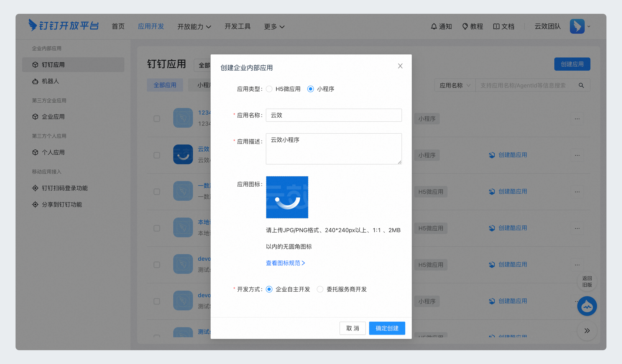This screenshot has height=364, width=622.
Task: Select the H5微应用 radio option
Action: [269, 89]
